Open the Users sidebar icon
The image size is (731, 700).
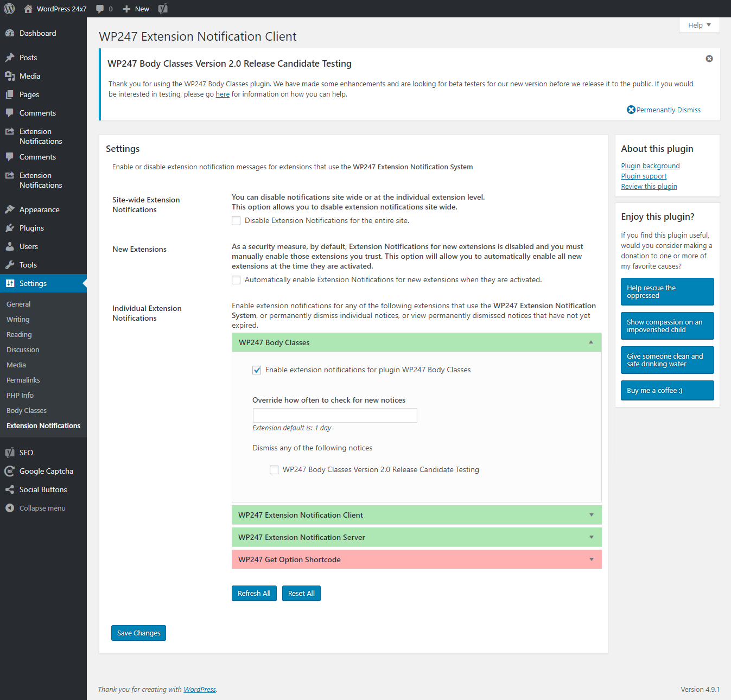(x=10, y=246)
